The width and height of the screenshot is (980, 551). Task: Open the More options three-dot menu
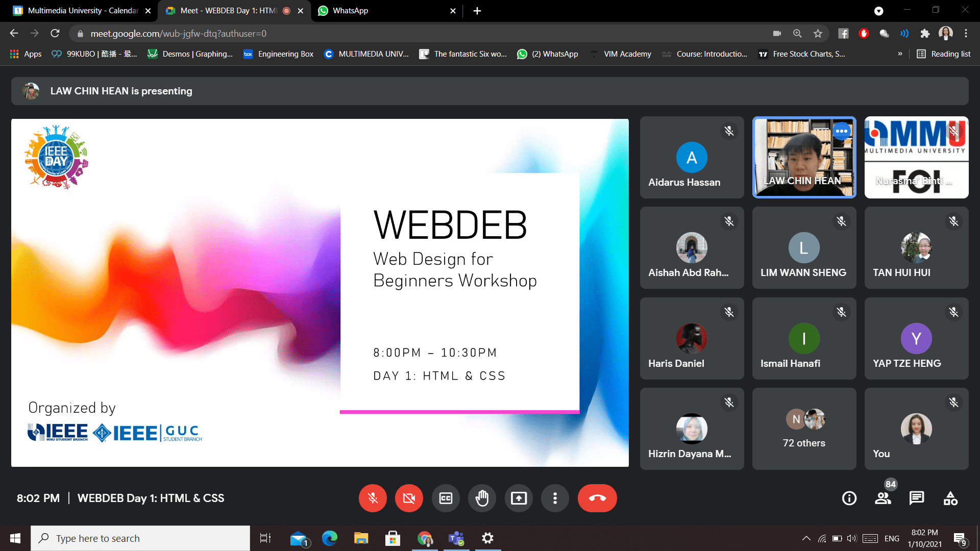(x=555, y=498)
